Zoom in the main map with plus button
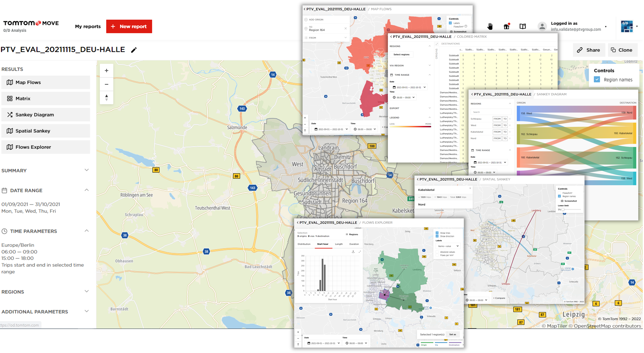 pyautogui.click(x=106, y=71)
